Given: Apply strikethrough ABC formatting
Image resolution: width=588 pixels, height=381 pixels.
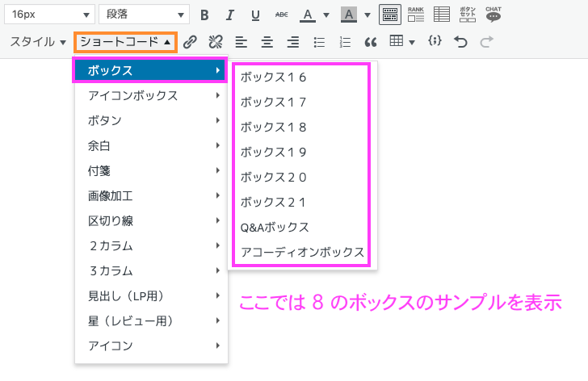Looking at the screenshot, I should click(281, 15).
